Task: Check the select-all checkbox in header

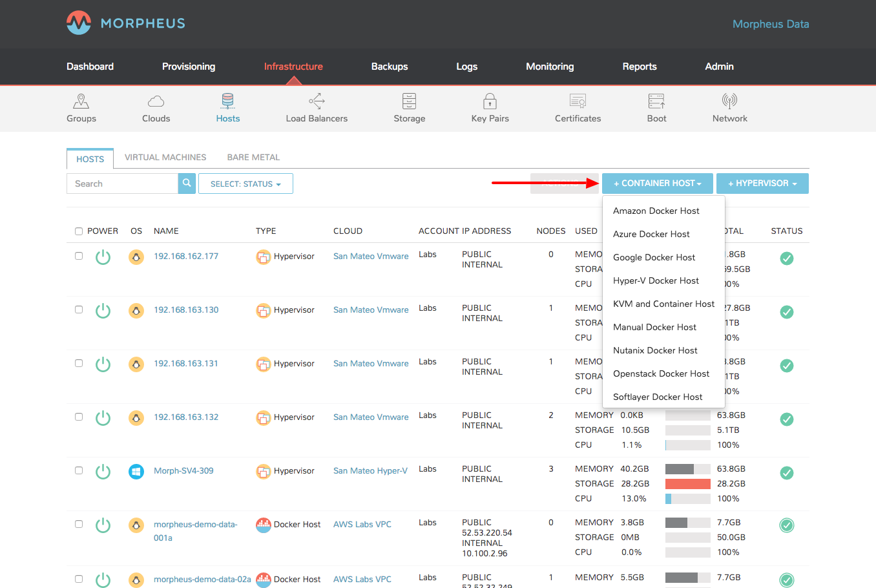Action: pyautogui.click(x=79, y=231)
